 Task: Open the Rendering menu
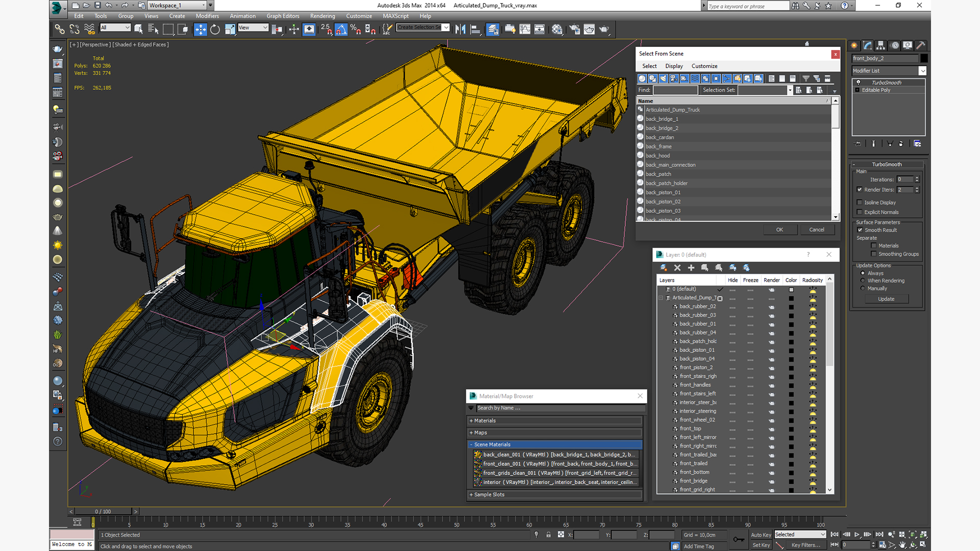(x=323, y=16)
